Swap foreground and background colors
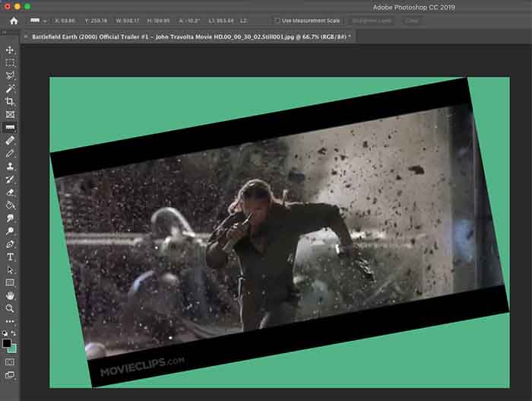The height and width of the screenshot is (401, 532). pyautogui.click(x=14, y=334)
